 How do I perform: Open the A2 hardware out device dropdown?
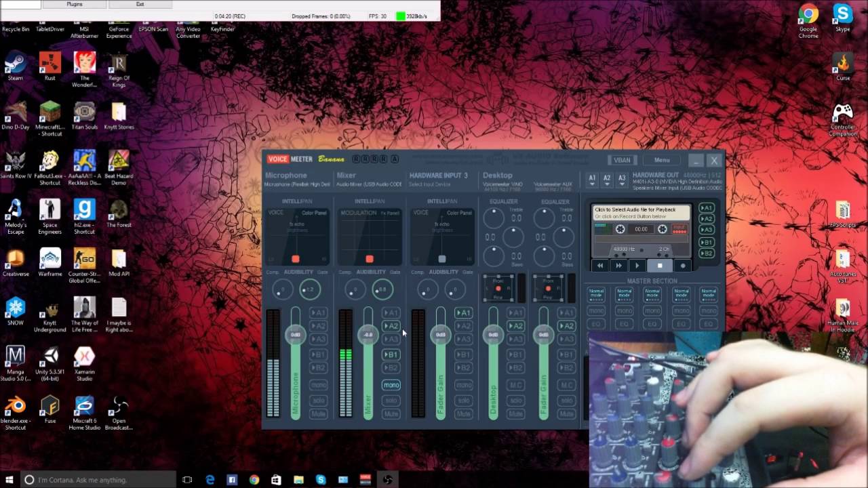(607, 178)
